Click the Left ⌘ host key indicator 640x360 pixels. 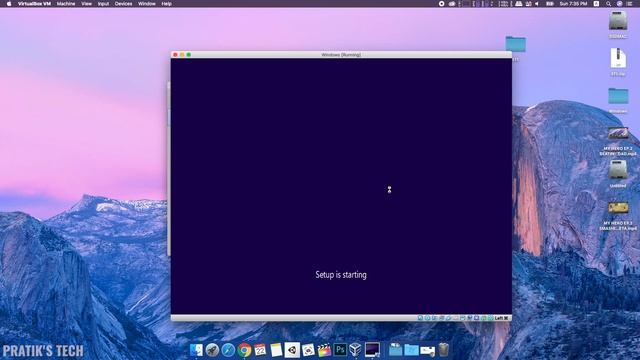502,318
